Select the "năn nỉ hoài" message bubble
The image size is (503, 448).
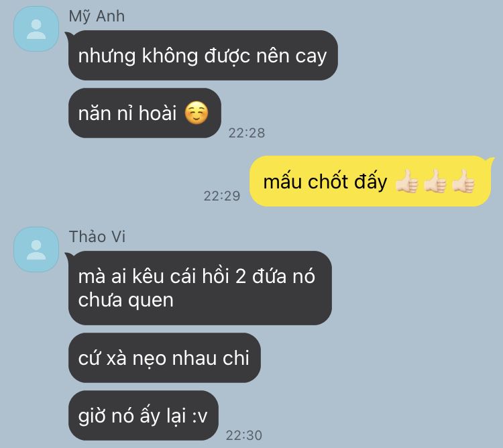145,113
